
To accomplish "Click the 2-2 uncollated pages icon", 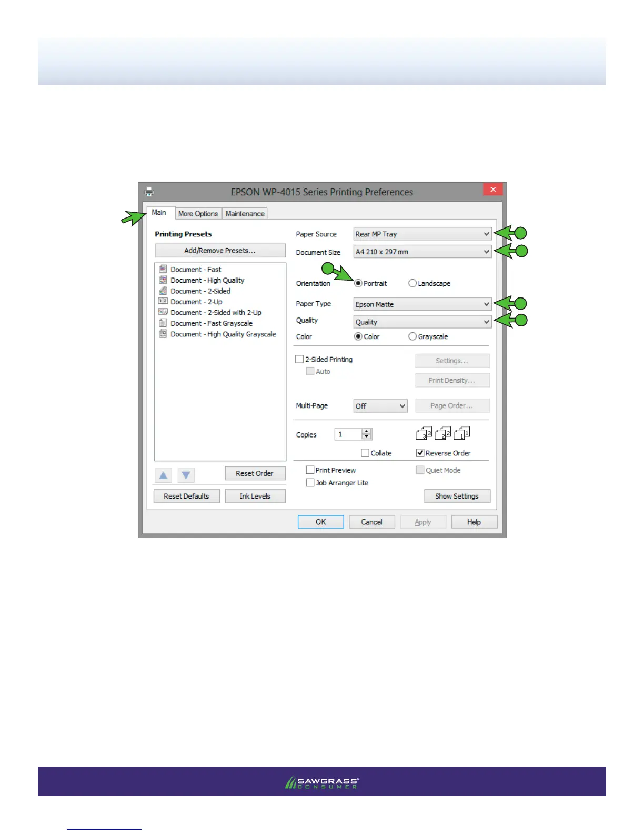I will pos(443,434).
